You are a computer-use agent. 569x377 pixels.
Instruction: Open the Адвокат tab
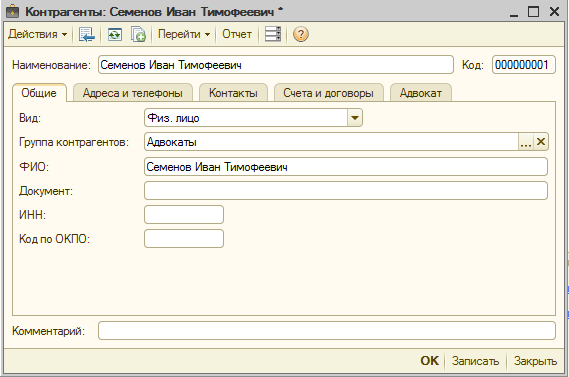click(x=421, y=93)
